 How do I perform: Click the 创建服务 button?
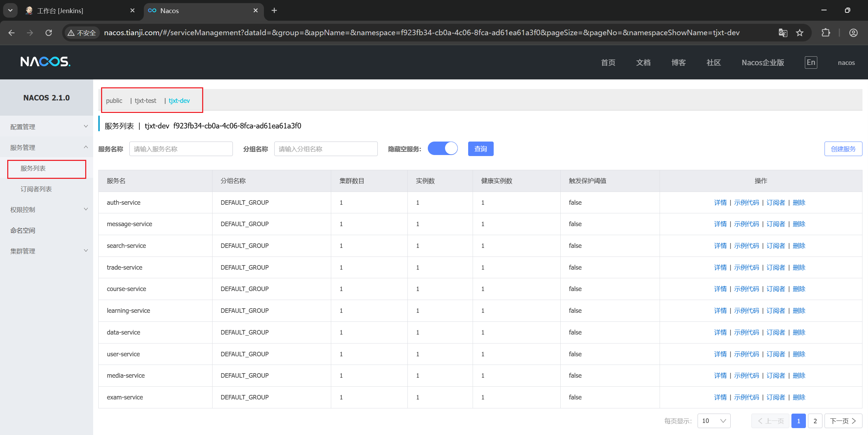[x=843, y=149]
